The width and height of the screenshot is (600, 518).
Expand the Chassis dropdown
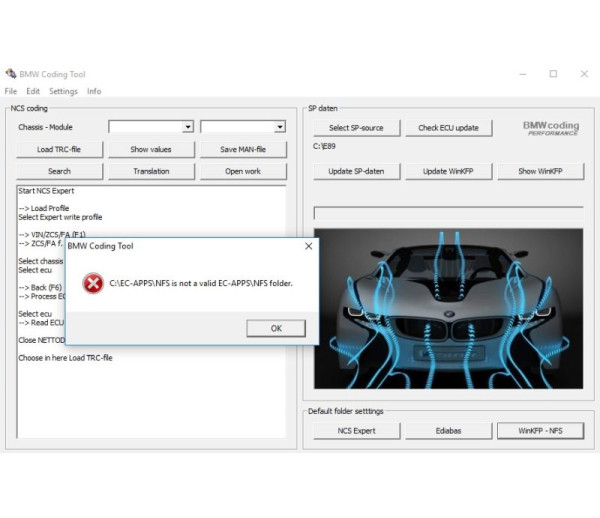[187, 127]
